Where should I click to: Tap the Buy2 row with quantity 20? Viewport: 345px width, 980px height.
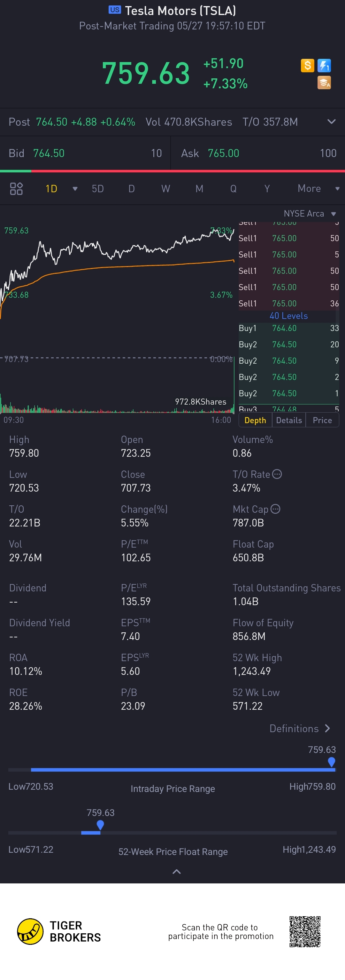click(288, 344)
